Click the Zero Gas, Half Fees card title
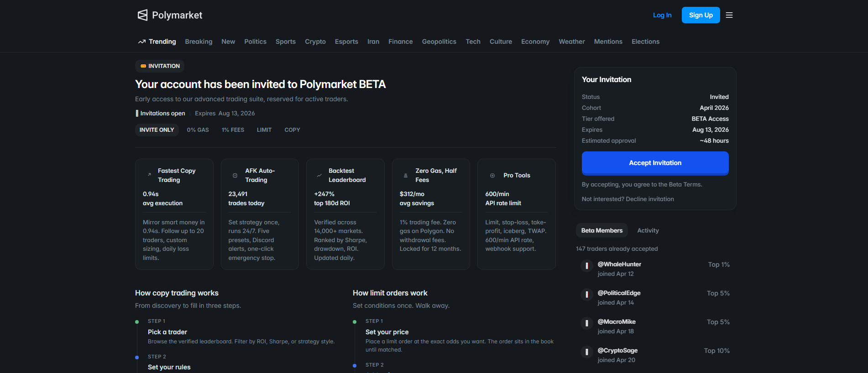Viewport: 868px width, 373px height. [x=436, y=176]
